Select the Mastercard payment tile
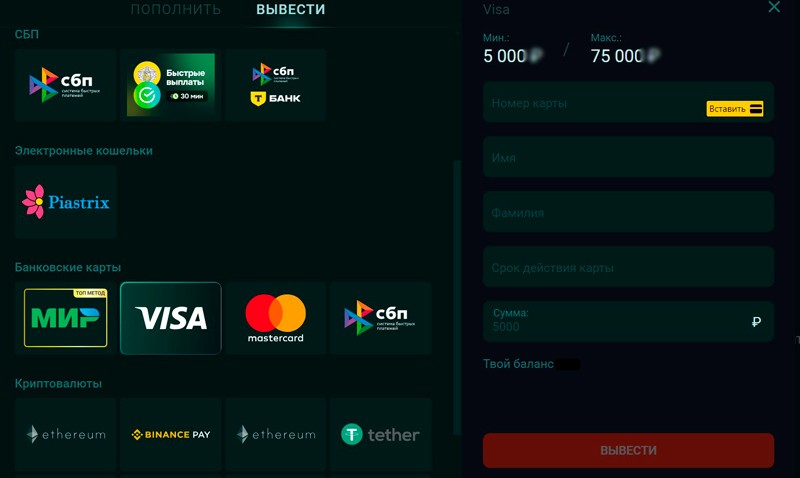The height and width of the screenshot is (478, 800). [276, 318]
